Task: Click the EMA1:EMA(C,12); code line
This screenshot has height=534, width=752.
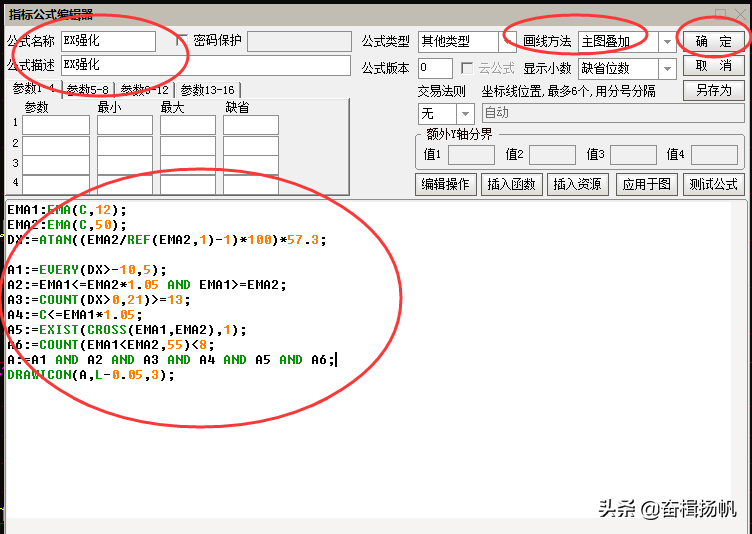Action: (67, 210)
